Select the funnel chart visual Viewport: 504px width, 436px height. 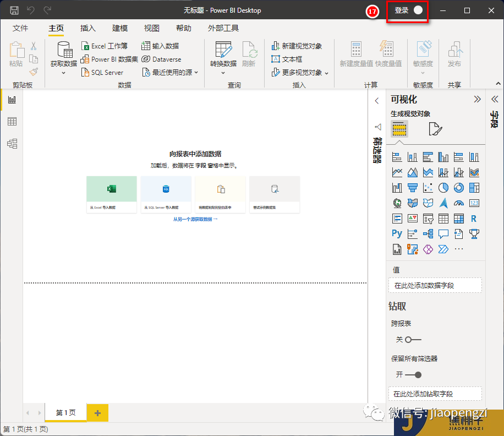pyautogui.click(x=413, y=188)
